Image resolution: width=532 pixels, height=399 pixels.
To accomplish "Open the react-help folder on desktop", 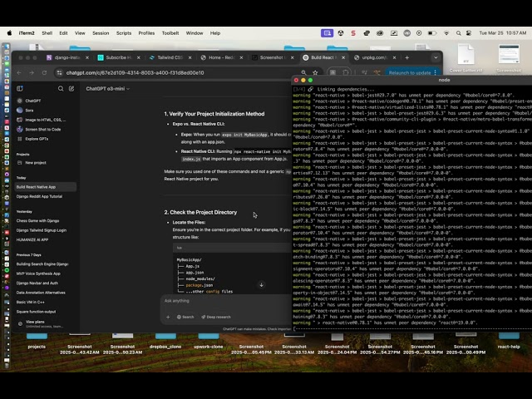I will (509, 340).
